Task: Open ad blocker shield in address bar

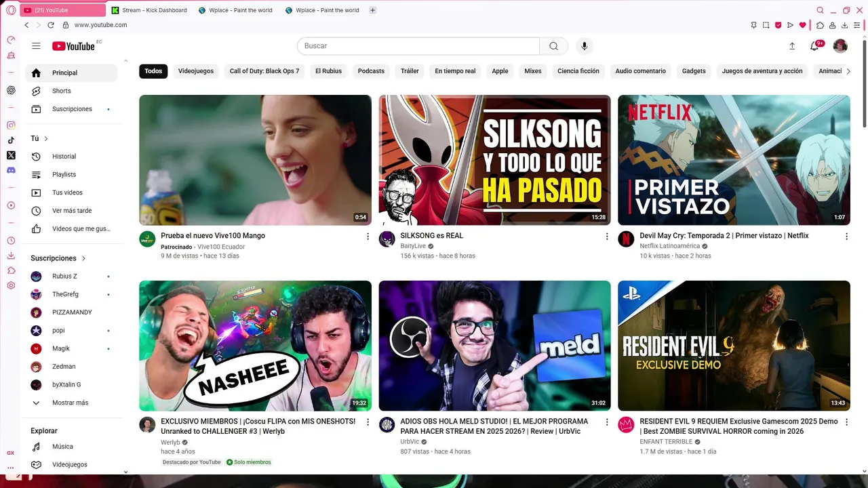Action: pos(778,25)
